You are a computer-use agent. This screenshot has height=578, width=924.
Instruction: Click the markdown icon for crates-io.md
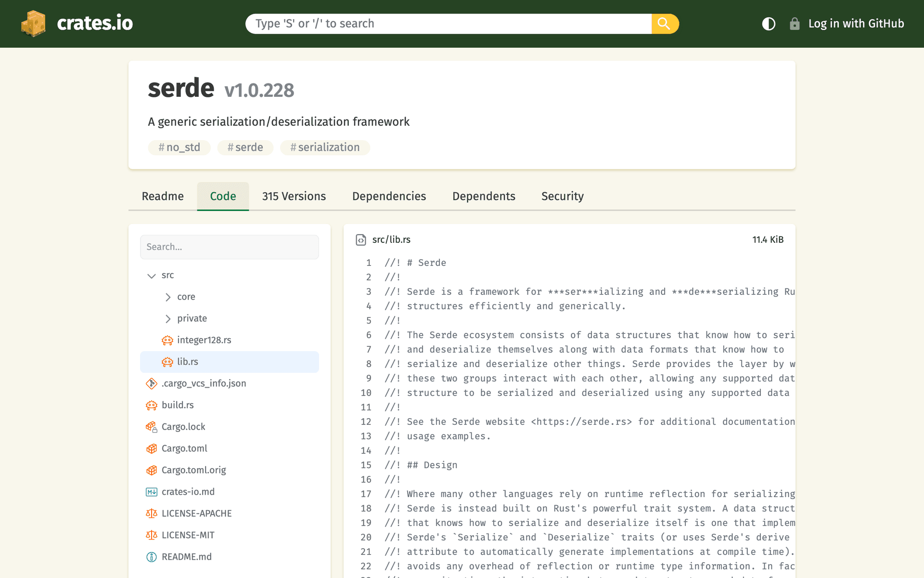[152, 492]
